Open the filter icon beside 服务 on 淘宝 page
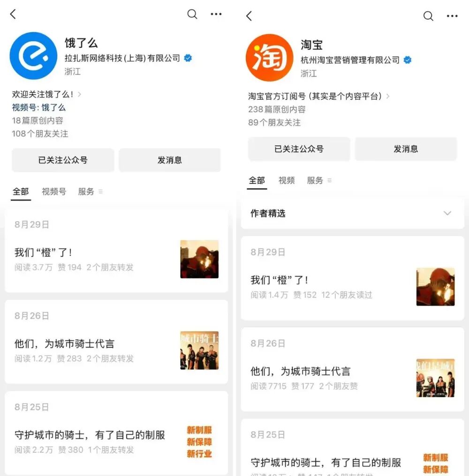469x476 pixels. [330, 180]
